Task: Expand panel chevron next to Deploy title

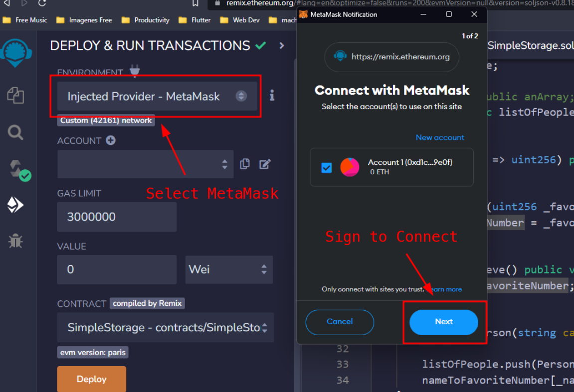Action: 281,45
